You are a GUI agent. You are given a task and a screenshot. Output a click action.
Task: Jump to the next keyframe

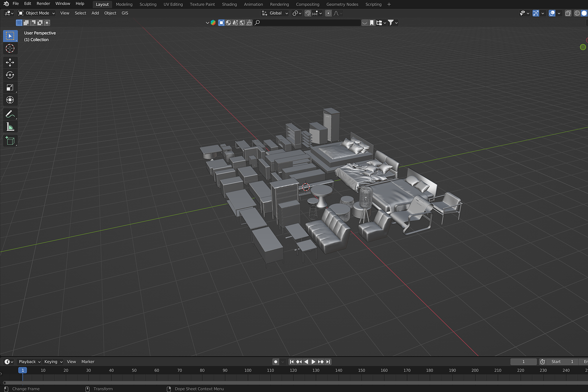[x=321, y=362]
